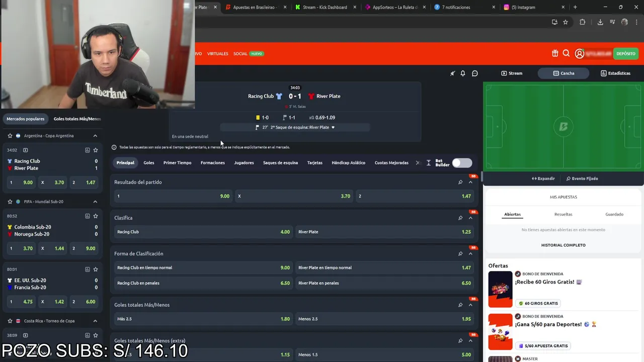Click the install app icon in address bar

tap(554, 22)
